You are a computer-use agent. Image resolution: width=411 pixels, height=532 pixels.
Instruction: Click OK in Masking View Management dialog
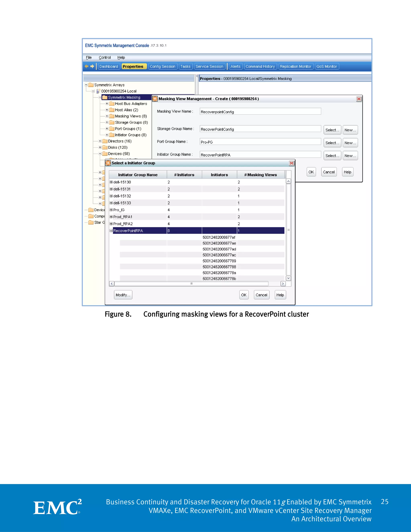311,172
